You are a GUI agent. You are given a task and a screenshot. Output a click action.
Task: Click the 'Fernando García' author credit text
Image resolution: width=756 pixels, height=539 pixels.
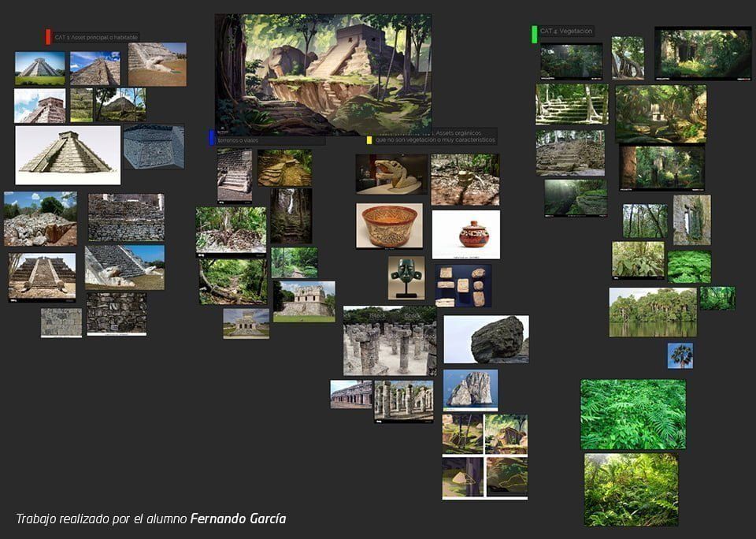point(238,519)
